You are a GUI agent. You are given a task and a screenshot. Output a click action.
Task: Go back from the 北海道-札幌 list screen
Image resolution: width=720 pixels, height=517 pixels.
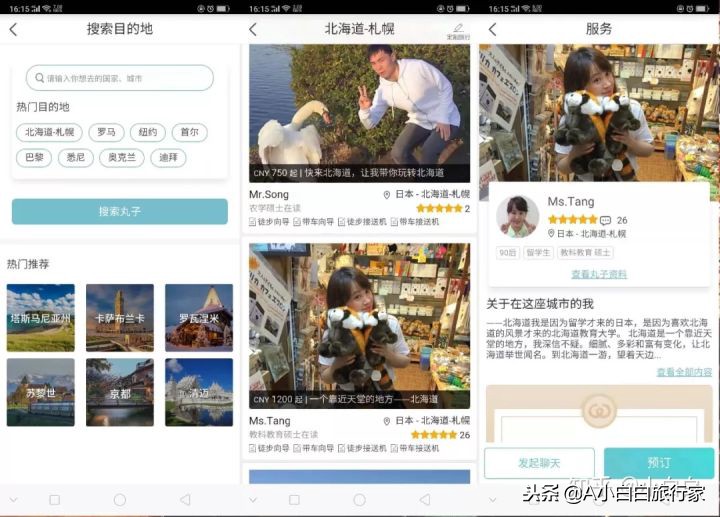pyautogui.click(x=253, y=30)
